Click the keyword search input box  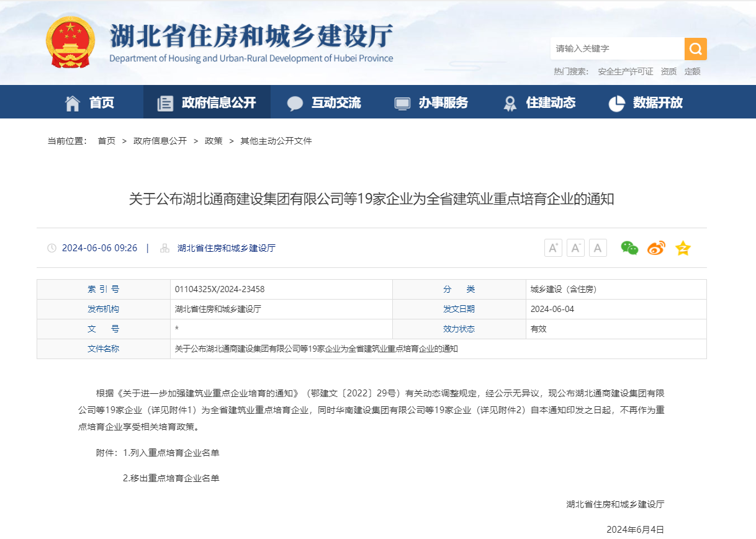pyautogui.click(x=617, y=48)
